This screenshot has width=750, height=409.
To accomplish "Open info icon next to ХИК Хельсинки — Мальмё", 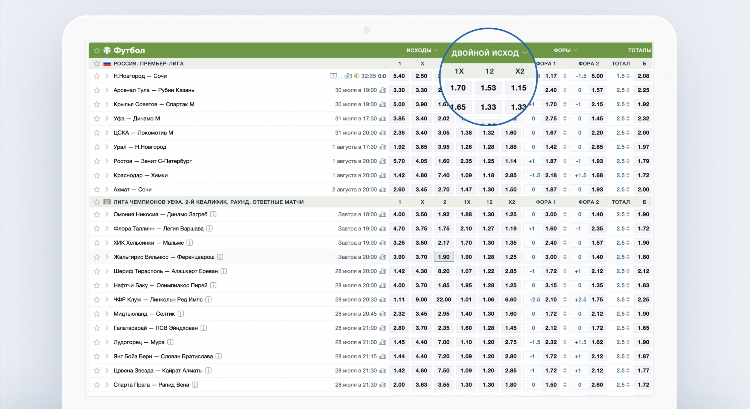I will (190, 243).
